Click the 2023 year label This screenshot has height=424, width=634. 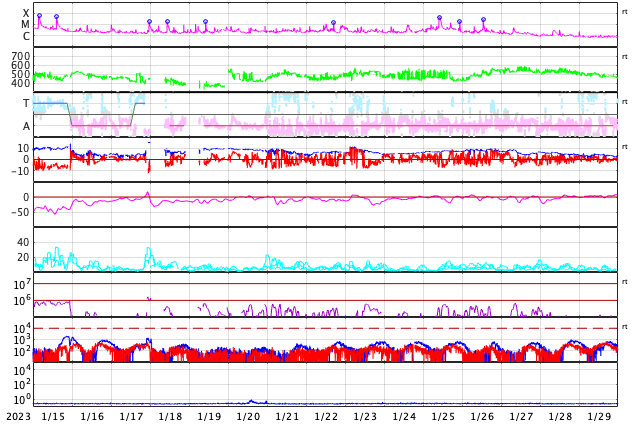point(19,416)
